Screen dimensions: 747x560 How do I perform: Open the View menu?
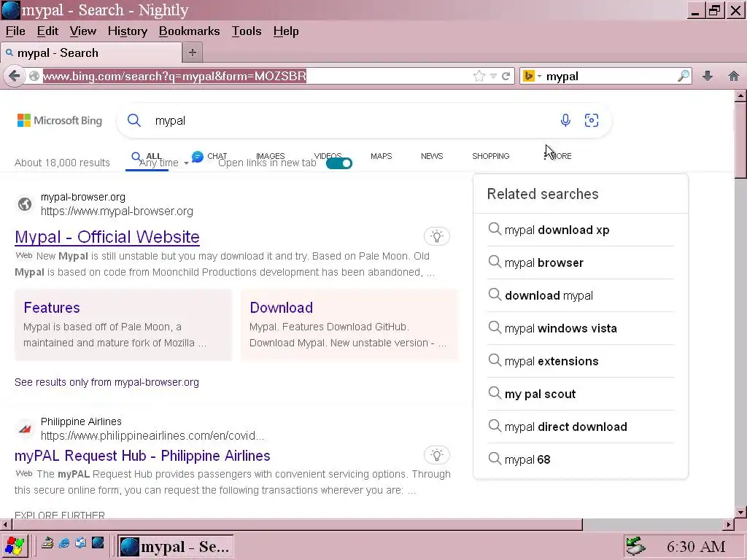83,31
